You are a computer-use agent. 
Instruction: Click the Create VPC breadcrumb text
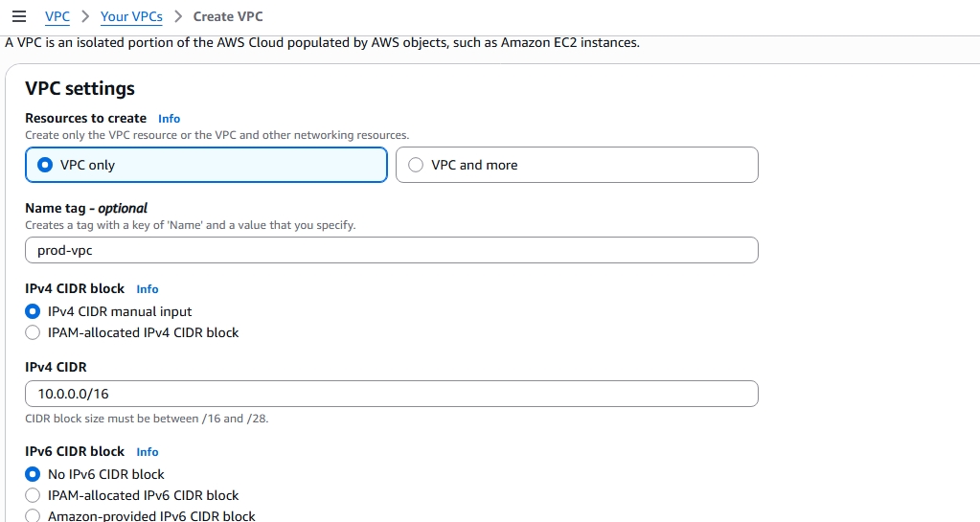click(x=228, y=16)
